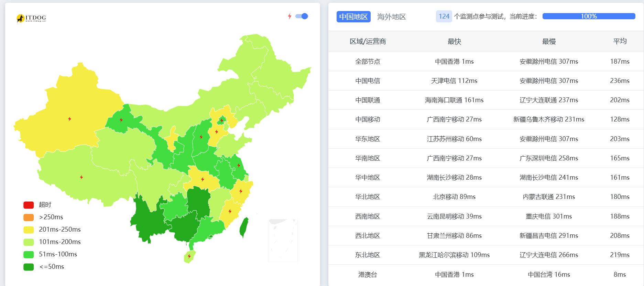This screenshot has height=286, width=644.
Task: Click 重庆电信 301ms cell
Action: coord(549,216)
